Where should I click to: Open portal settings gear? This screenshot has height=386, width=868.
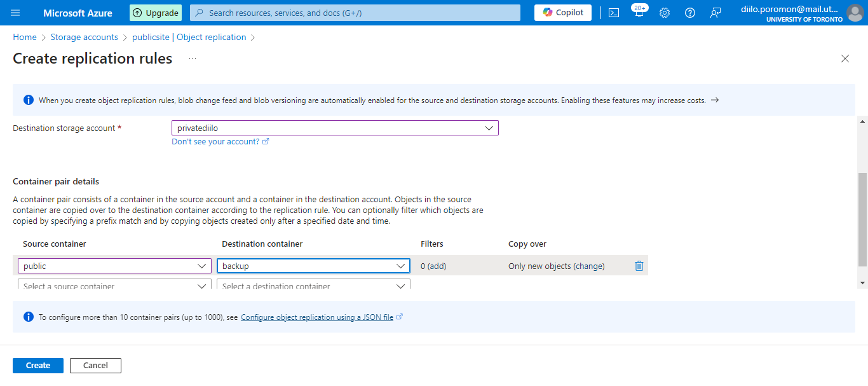point(665,13)
